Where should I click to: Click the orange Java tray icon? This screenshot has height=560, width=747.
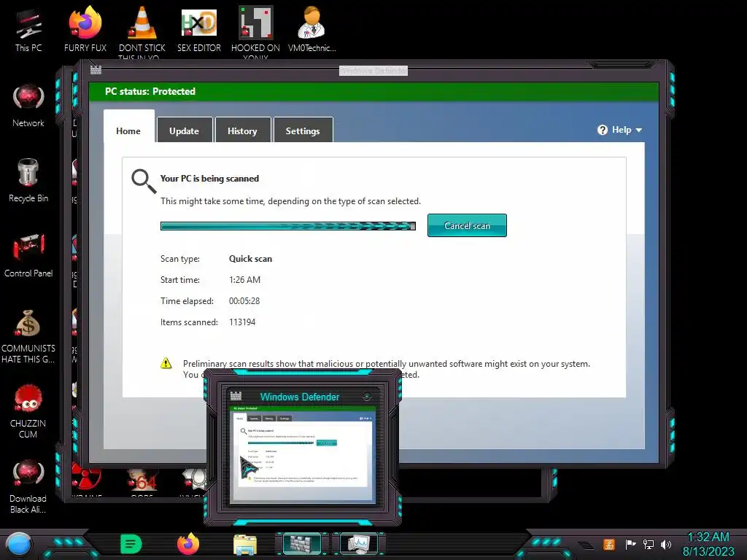609,544
